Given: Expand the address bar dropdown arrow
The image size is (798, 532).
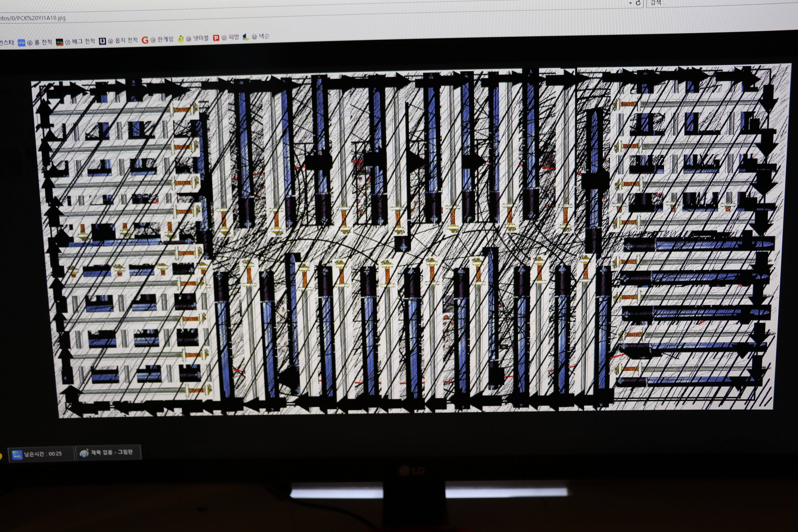Looking at the screenshot, I should 630,3.
